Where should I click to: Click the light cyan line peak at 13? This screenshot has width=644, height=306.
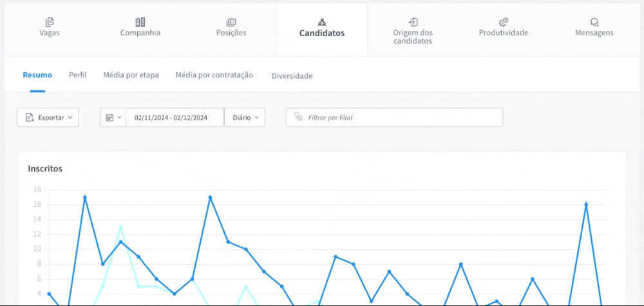point(120,227)
